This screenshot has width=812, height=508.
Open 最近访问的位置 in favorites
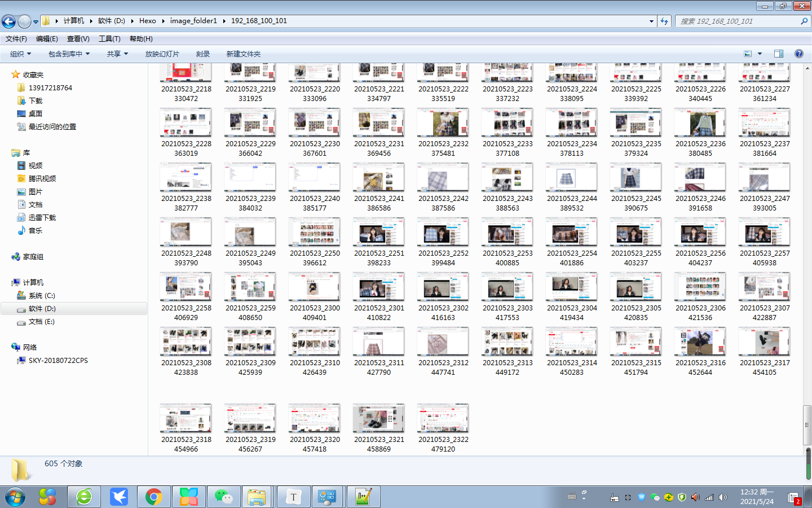[52, 126]
